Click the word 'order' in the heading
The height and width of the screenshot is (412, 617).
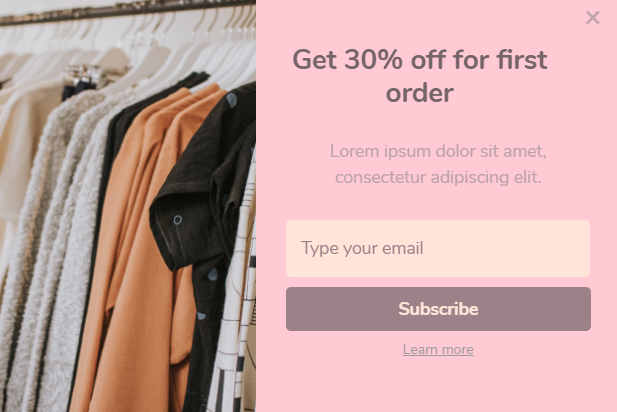[x=420, y=93]
